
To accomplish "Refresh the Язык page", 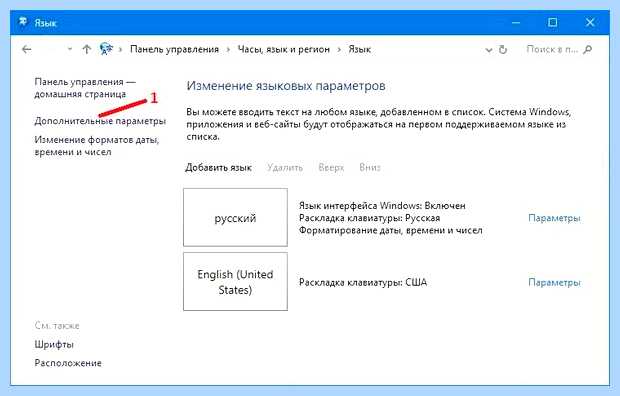I will click(x=503, y=49).
